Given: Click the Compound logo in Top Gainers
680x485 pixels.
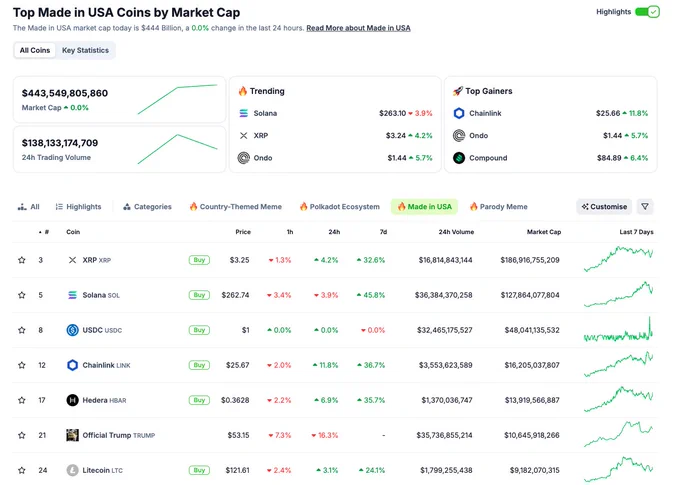Looking at the screenshot, I should 459,158.
